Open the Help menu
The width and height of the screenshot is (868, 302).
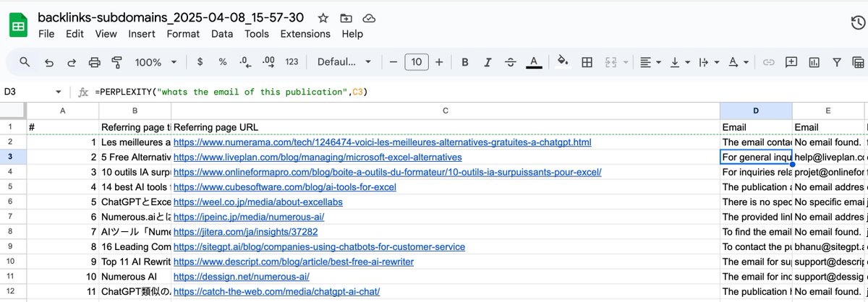tap(352, 34)
